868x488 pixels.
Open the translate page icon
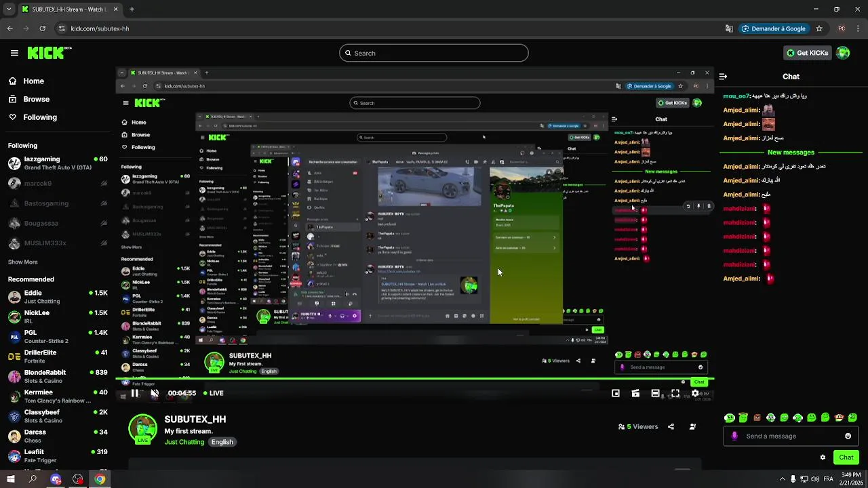pos(729,28)
